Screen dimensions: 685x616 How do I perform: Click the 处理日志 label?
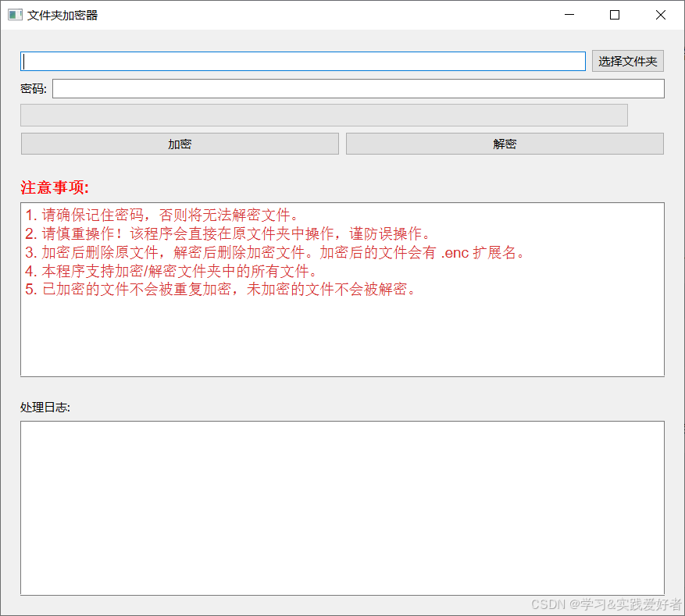pos(45,408)
